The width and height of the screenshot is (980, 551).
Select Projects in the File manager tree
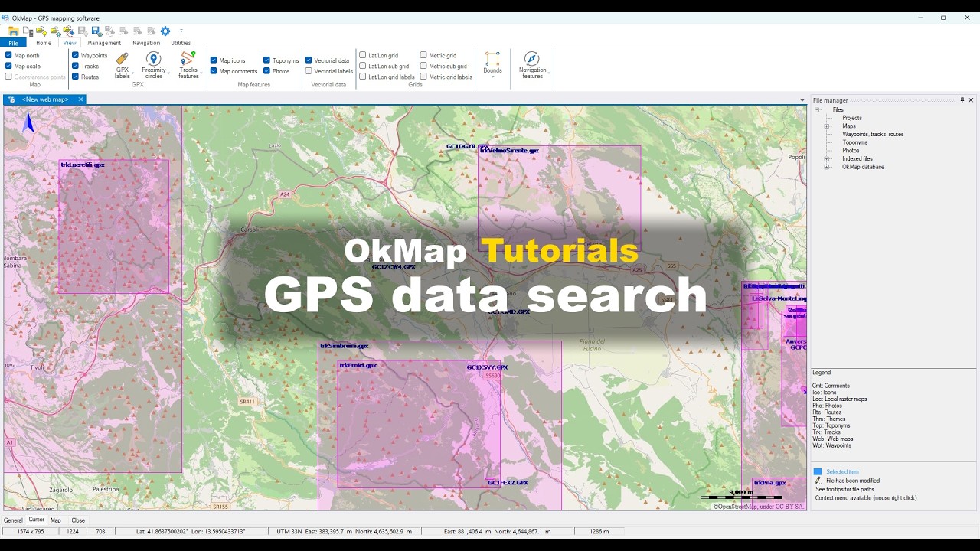pos(852,118)
